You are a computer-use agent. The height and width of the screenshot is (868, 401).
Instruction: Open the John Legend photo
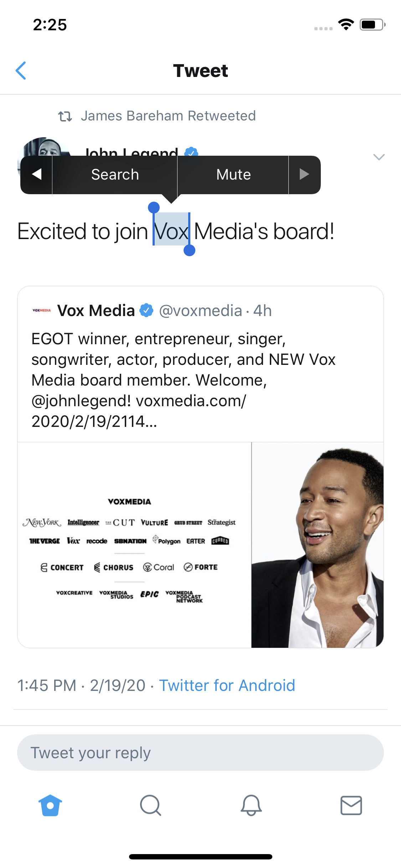pos(317,545)
